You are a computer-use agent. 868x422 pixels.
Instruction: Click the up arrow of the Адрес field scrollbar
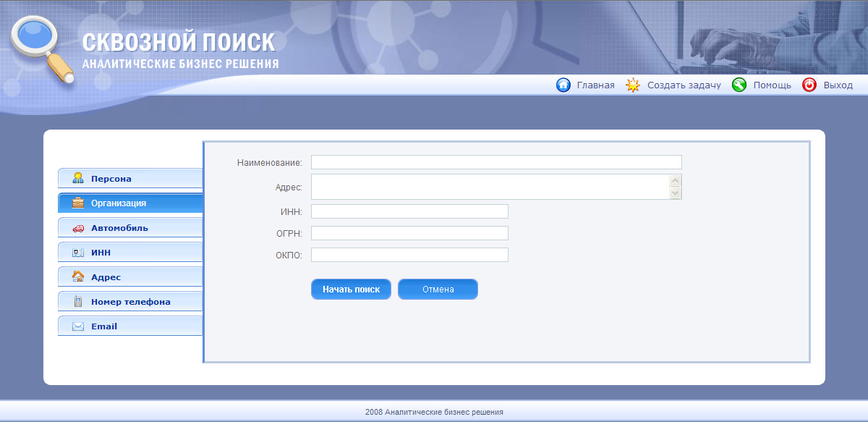pyautogui.click(x=675, y=180)
